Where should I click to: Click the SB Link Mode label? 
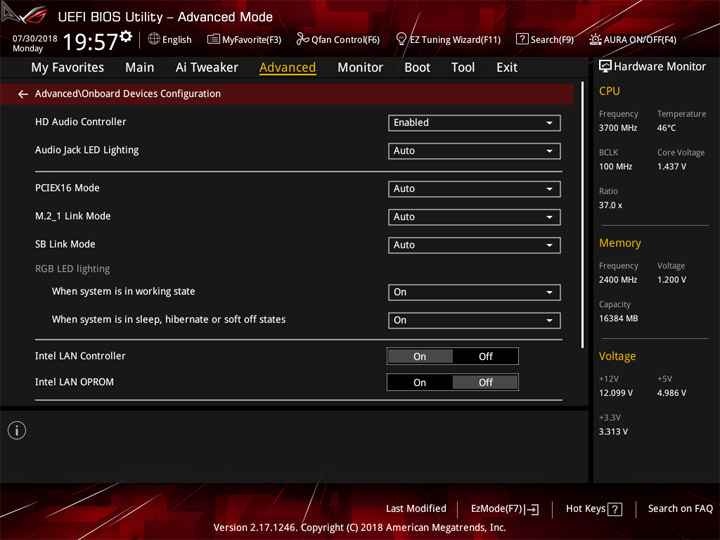pos(65,244)
